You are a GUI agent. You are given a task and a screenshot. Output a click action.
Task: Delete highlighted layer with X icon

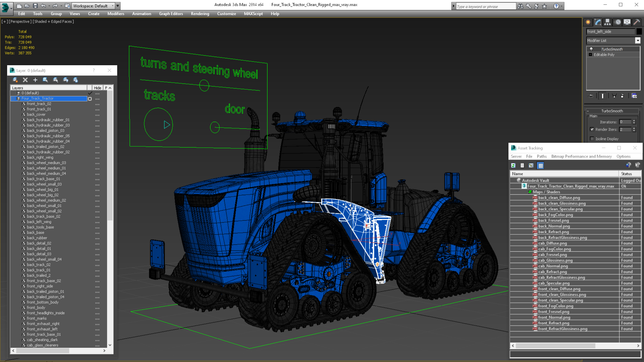click(25, 80)
